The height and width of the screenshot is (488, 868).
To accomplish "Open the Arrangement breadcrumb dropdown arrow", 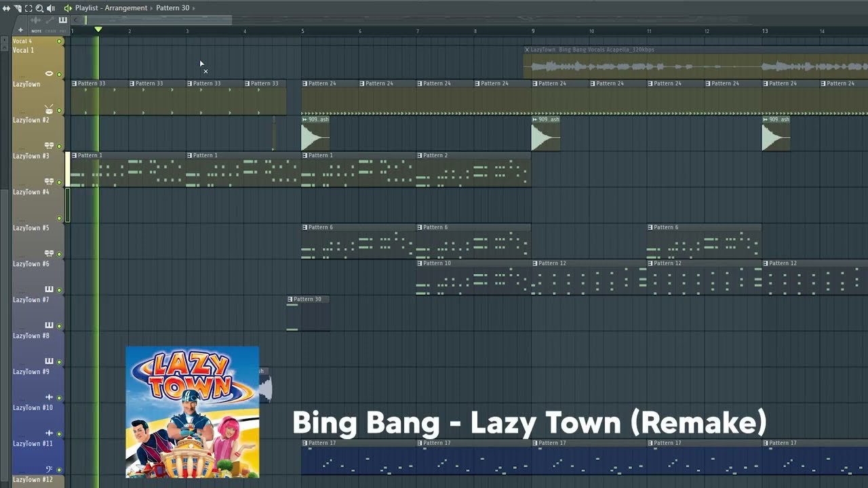I will click(151, 8).
